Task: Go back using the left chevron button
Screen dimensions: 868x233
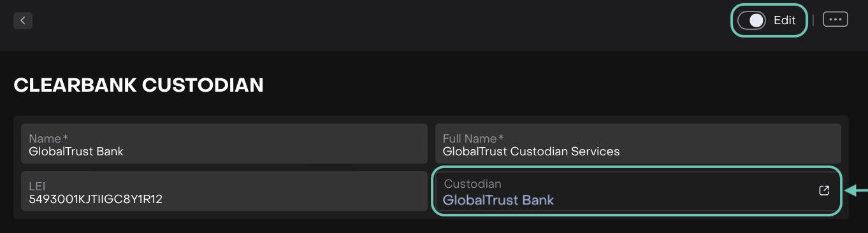Action: click(x=23, y=20)
